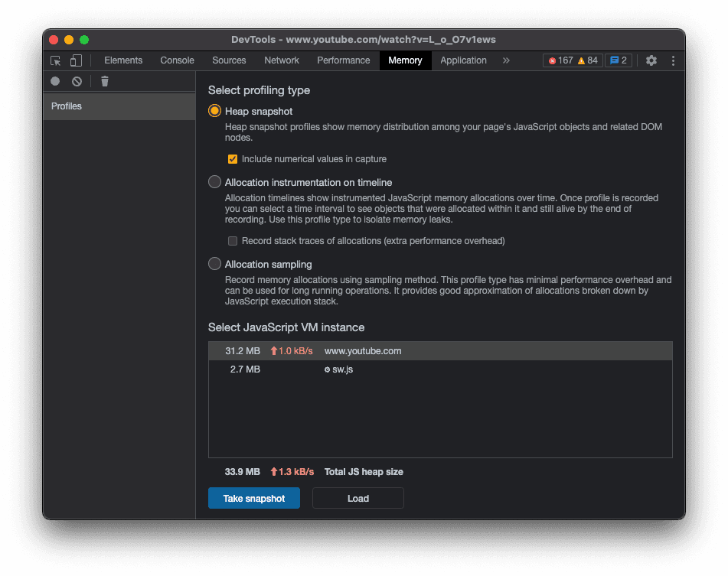Screen dimensions: 728x576
Task: Uncheck Include numerical values in capture
Action: (233, 159)
